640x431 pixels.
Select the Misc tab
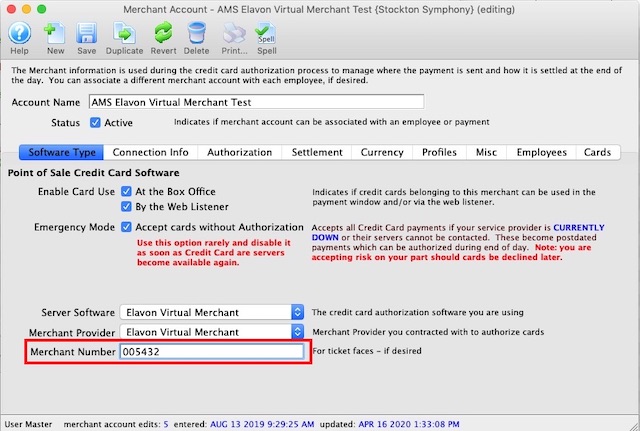(x=486, y=152)
